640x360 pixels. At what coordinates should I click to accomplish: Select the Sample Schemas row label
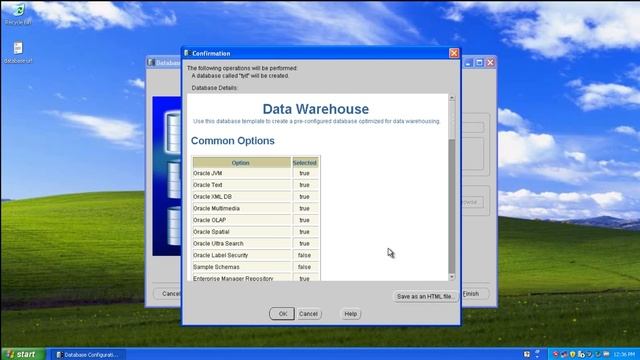216,267
